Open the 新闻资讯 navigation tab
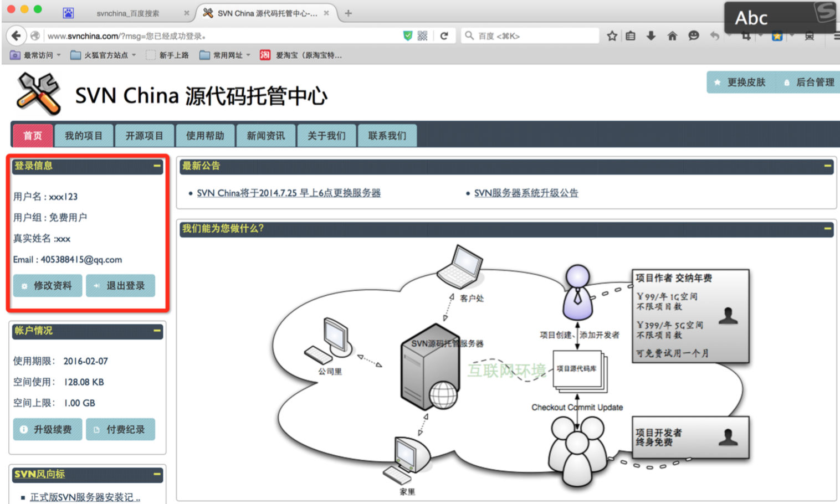The image size is (840, 504). click(x=266, y=136)
